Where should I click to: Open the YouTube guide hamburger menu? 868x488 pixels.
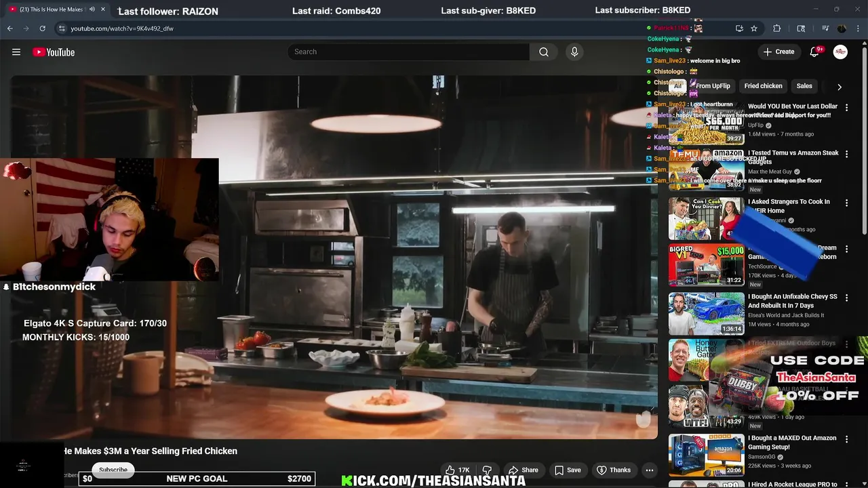[x=16, y=52]
